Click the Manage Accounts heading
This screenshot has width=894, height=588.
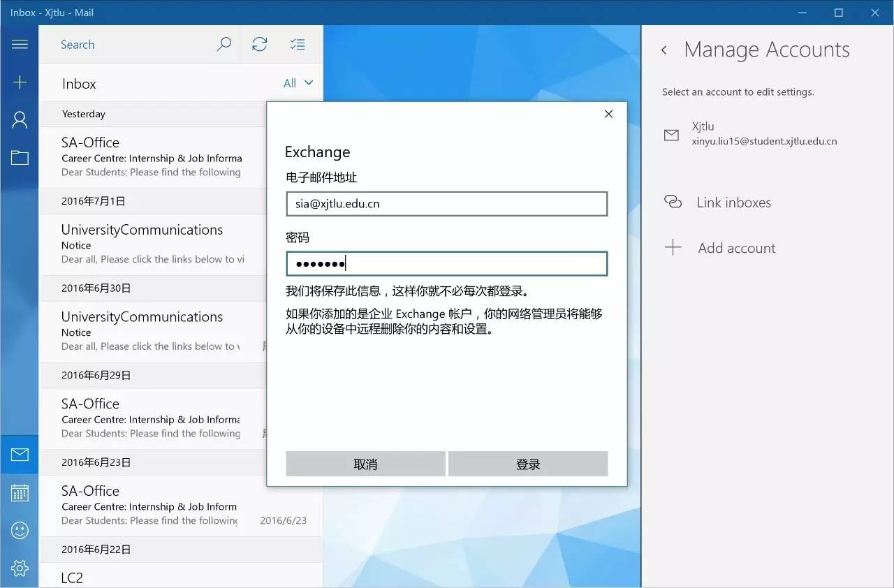point(767,50)
